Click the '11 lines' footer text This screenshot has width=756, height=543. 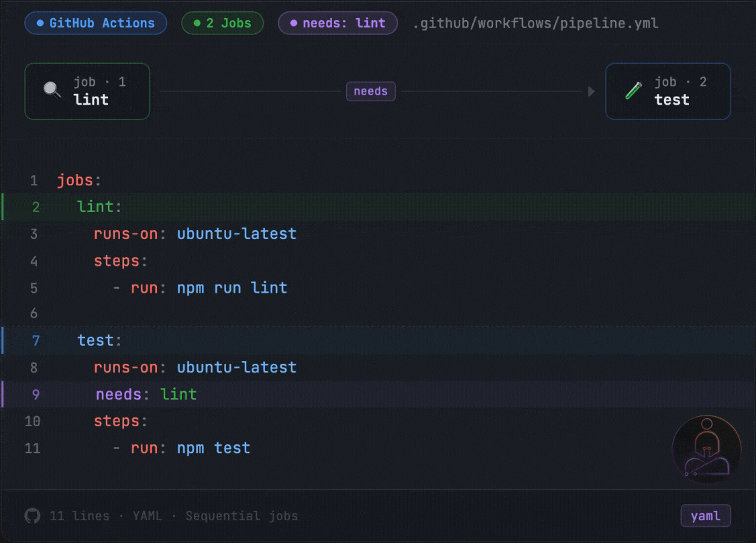pos(80,516)
